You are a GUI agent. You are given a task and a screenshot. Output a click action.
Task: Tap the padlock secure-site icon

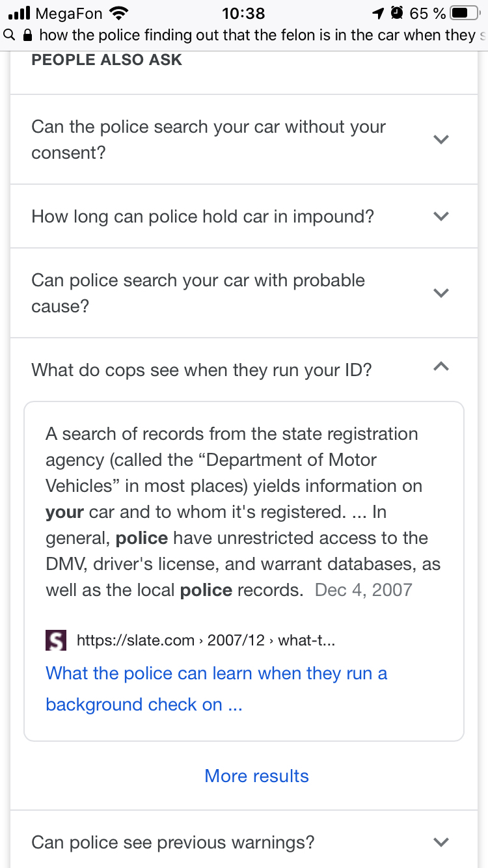coord(27,35)
